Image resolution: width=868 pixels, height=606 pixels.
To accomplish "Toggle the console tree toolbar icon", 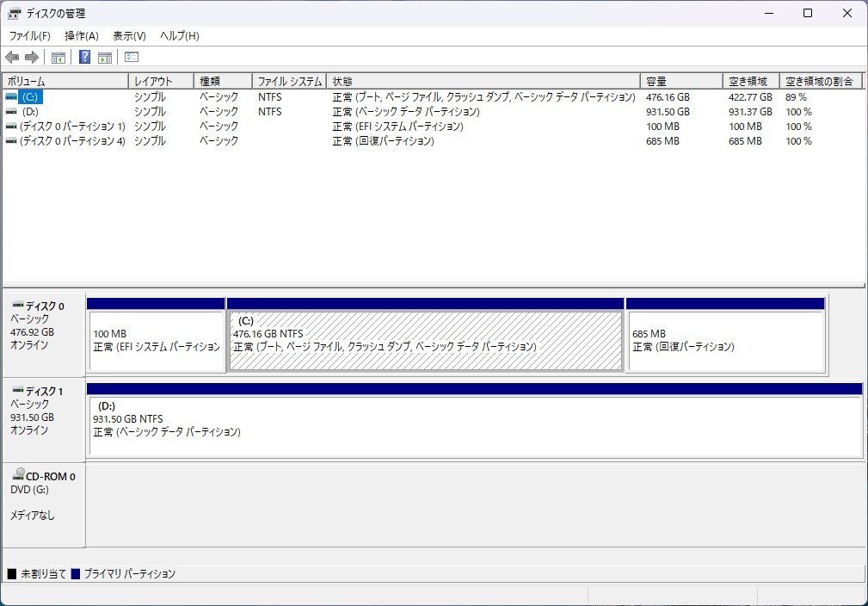I will point(58,57).
